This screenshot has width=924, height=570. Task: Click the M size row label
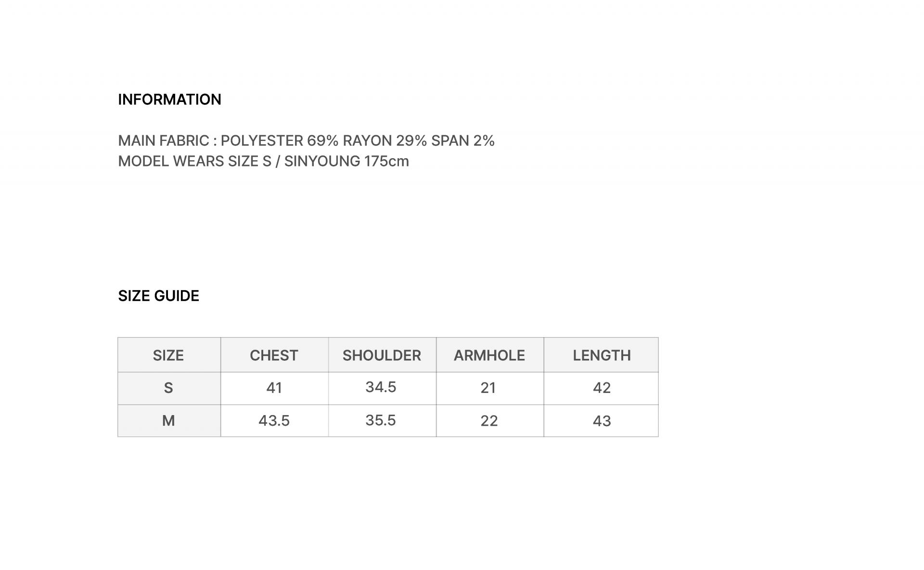(x=169, y=421)
